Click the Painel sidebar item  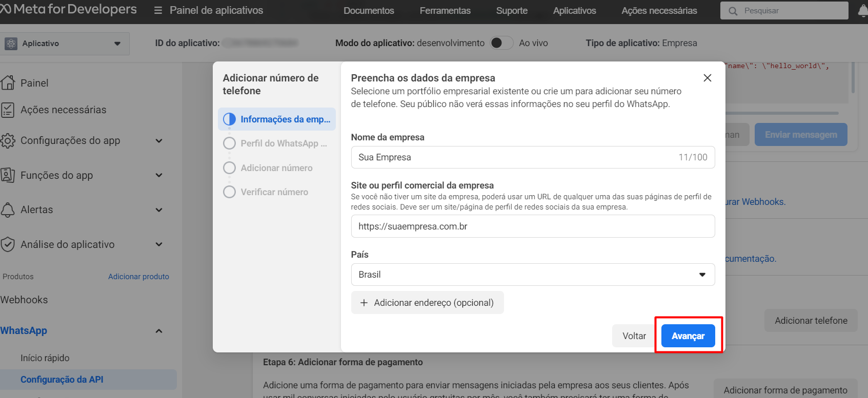pyautogui.click(x=34, y=83)
